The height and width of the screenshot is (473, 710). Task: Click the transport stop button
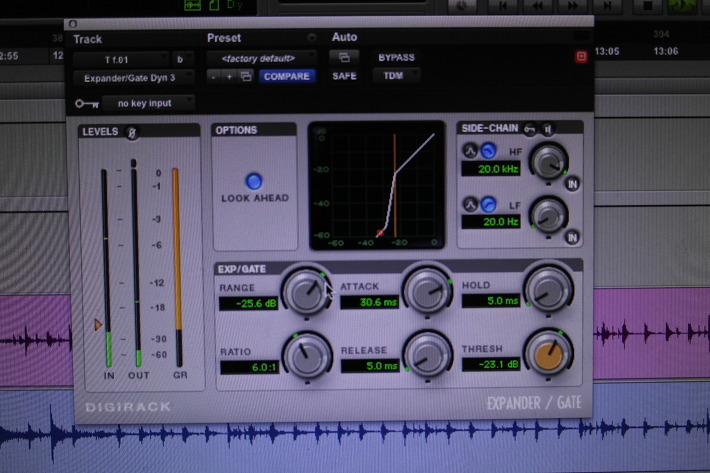click(x=648, y=5)
